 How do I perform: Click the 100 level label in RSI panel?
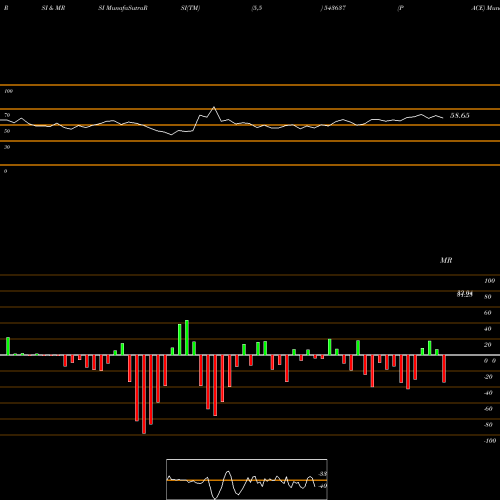(x=8, y=91)
